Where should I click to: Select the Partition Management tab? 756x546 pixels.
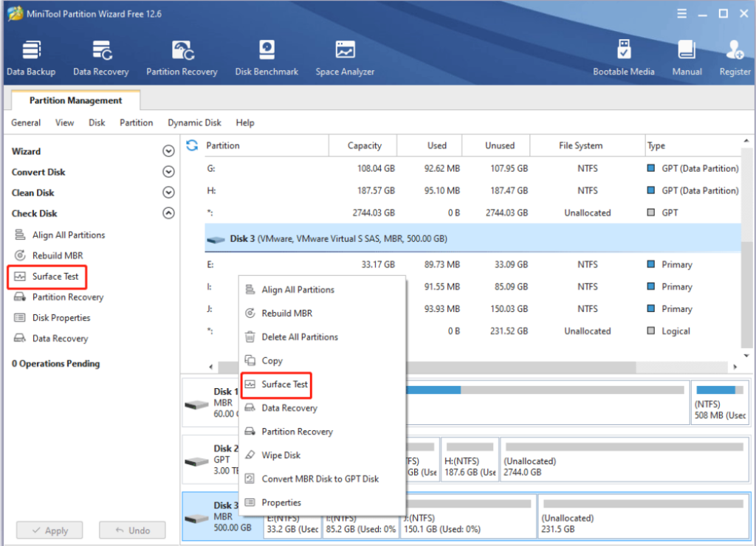pyautogui.click(x=75, y=100)
